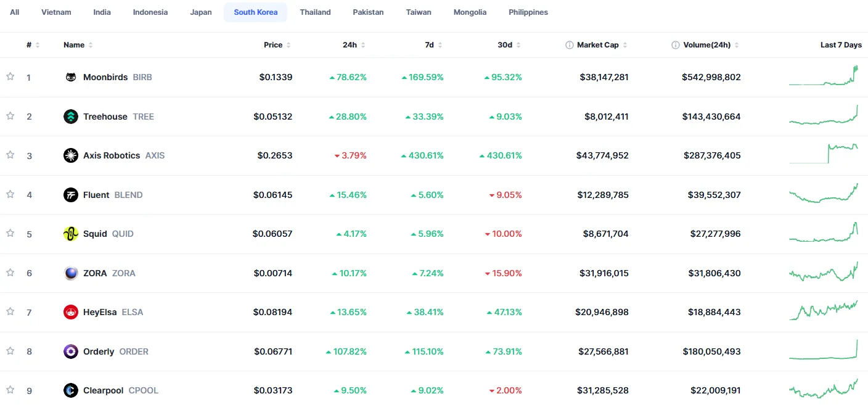Screen dimensions: 868x407
Task: Open the Axis Robotics 7-day sparkline chart
Action: 824,154
